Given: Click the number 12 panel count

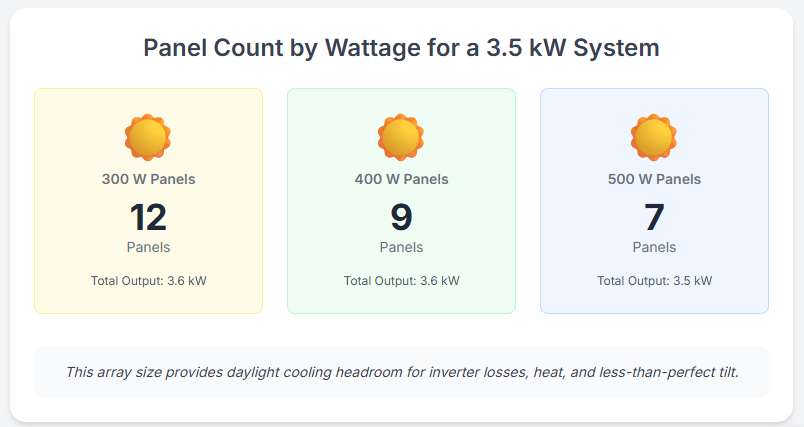Looking at the screenshot, I should (148, 217).
